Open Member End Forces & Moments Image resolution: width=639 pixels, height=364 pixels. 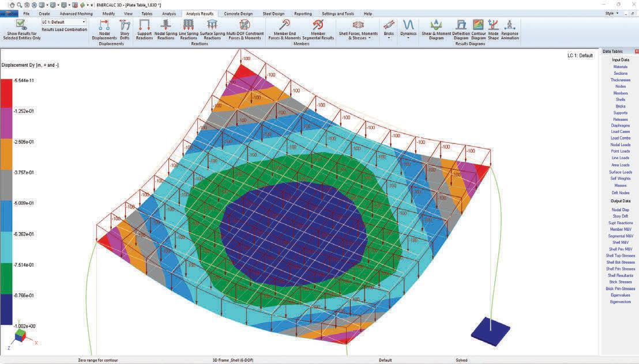point(284,30)
